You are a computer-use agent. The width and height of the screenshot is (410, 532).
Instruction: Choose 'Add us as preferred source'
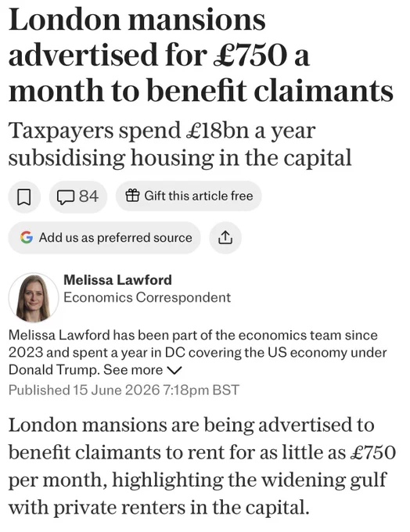tap(115, 238)
